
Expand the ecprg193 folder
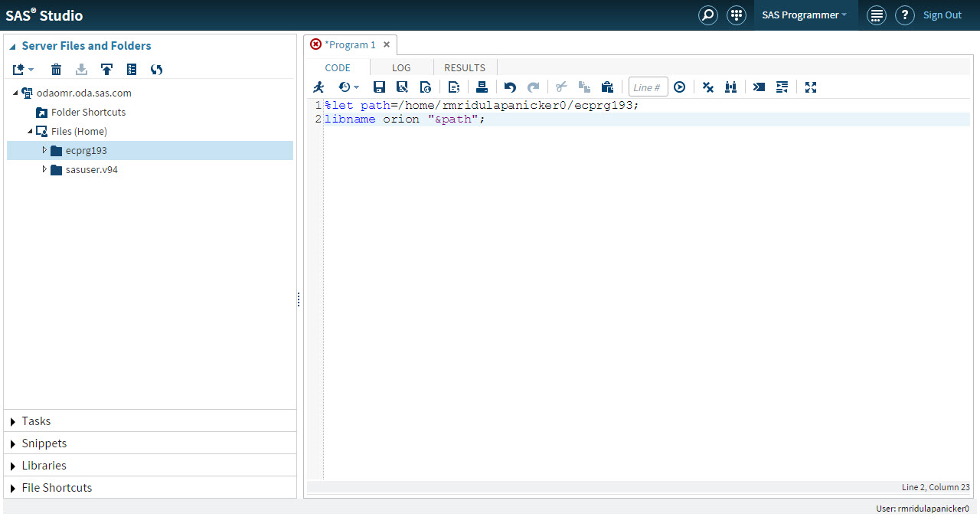(44, 150)
